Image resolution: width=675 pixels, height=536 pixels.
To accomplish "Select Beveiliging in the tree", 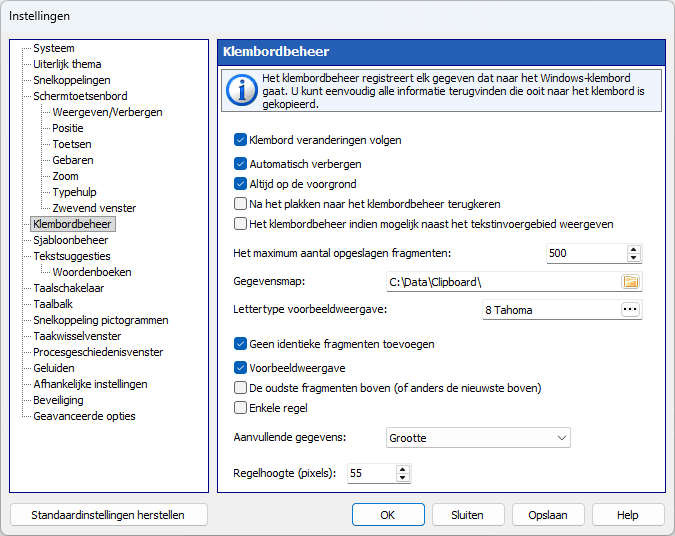I will click(x=58, y=400).
